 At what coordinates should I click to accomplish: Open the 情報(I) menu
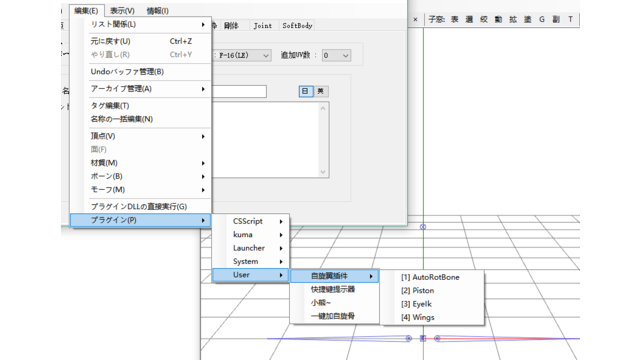[158, 11]
